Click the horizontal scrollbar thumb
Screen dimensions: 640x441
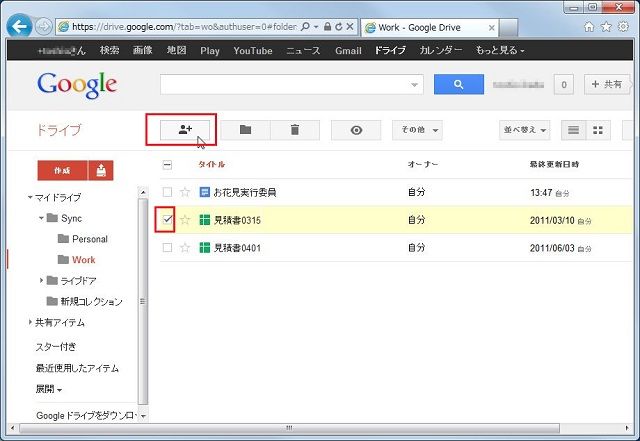tap(289, 428)
